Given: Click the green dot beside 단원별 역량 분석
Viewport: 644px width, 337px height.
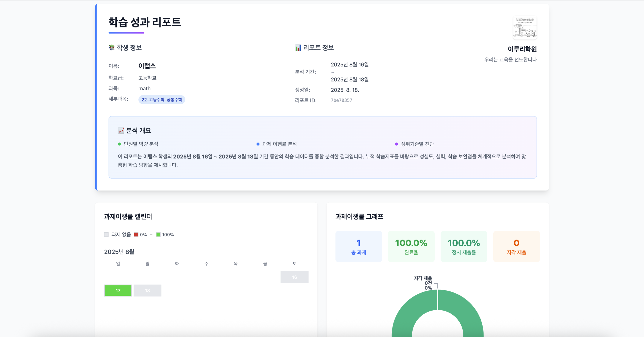Looking at the screenshot, I should coord(119,144).
